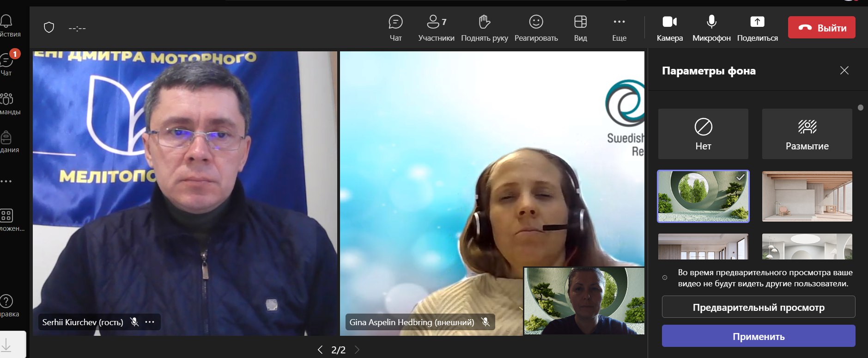Click Предварительный просмотр button
This screenshot has width=868, height=358.
[759, 307]
